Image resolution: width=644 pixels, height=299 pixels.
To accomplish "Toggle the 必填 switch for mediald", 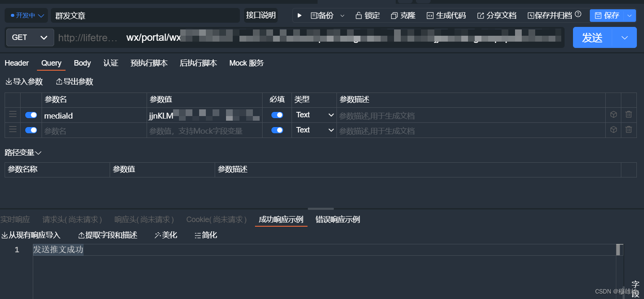I will (277, 114).
